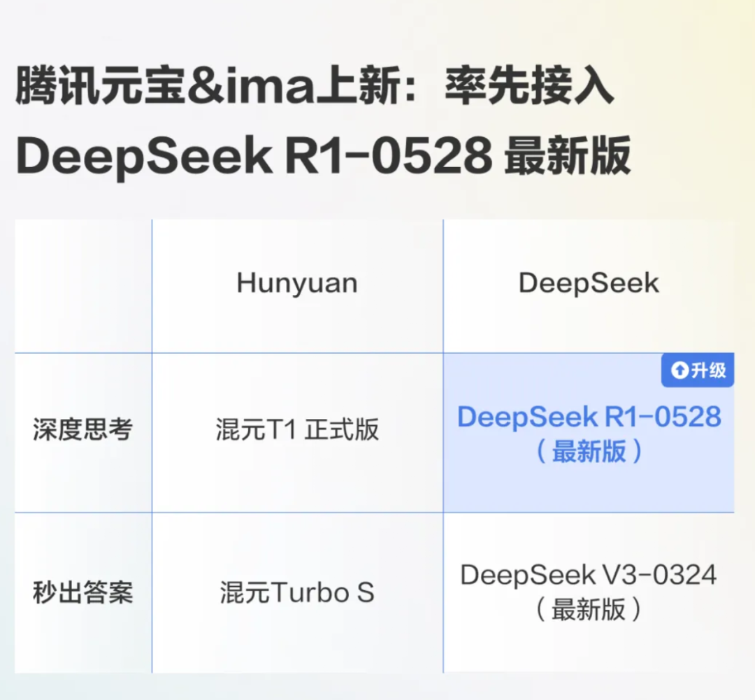Screen dimensions: 755x700
Task: Click the gray (最新版) under V3-0324
Action: [589, 610]
